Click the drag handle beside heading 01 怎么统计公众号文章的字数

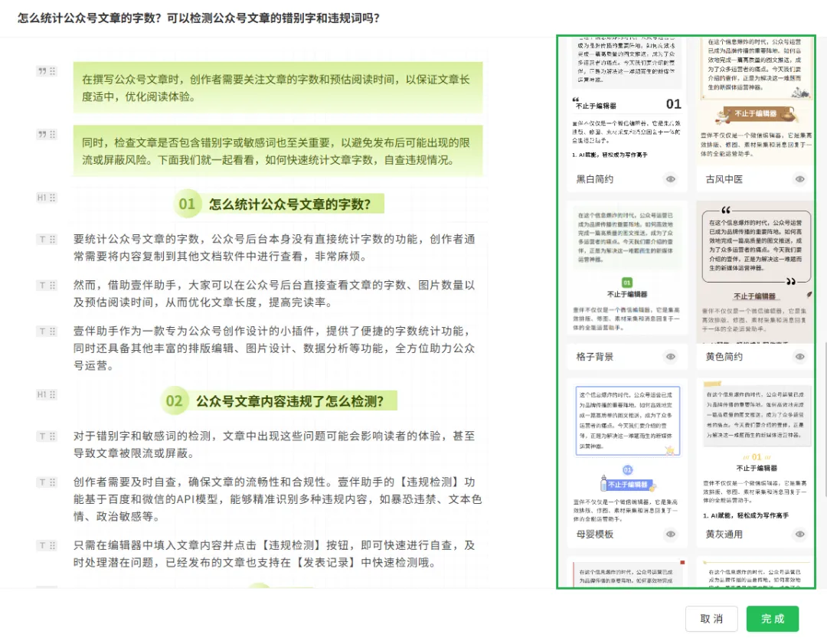53,198
